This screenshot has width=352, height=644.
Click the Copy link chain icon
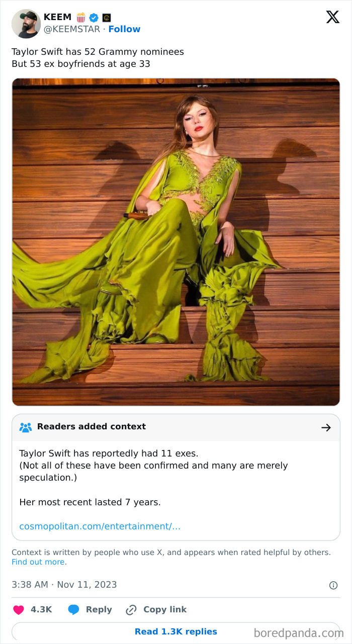[x=131, y=609]
